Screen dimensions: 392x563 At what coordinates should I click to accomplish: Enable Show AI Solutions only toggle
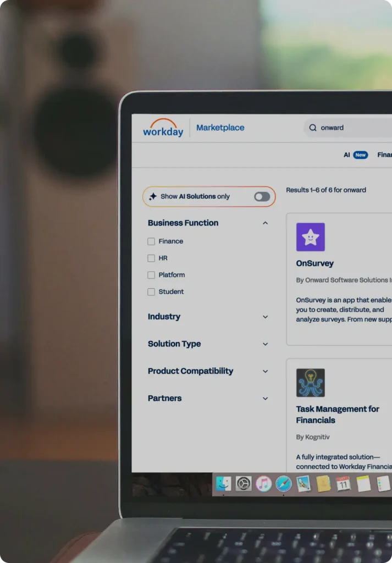262,196
